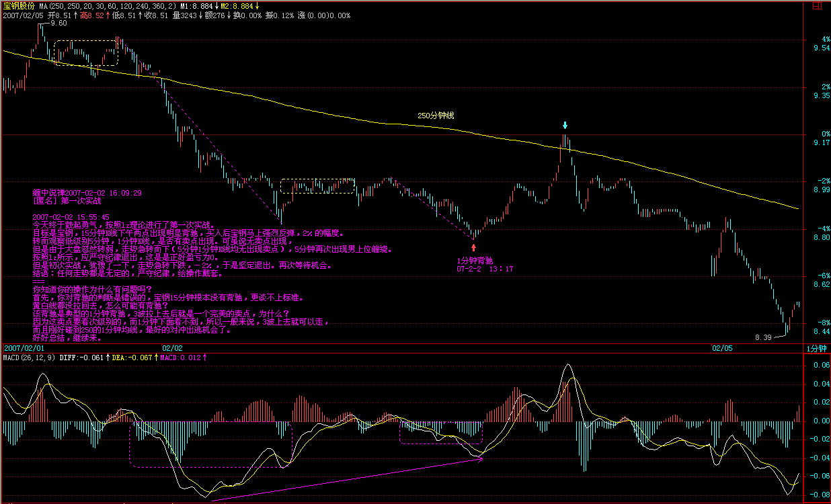The image size is (831, 504).
Task: Click the red up arrow buy marker
Action: click(473, 247)
